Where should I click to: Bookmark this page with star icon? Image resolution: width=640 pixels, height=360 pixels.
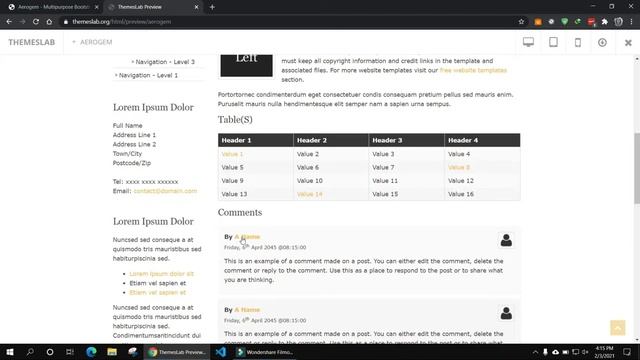tap(521, 22)
